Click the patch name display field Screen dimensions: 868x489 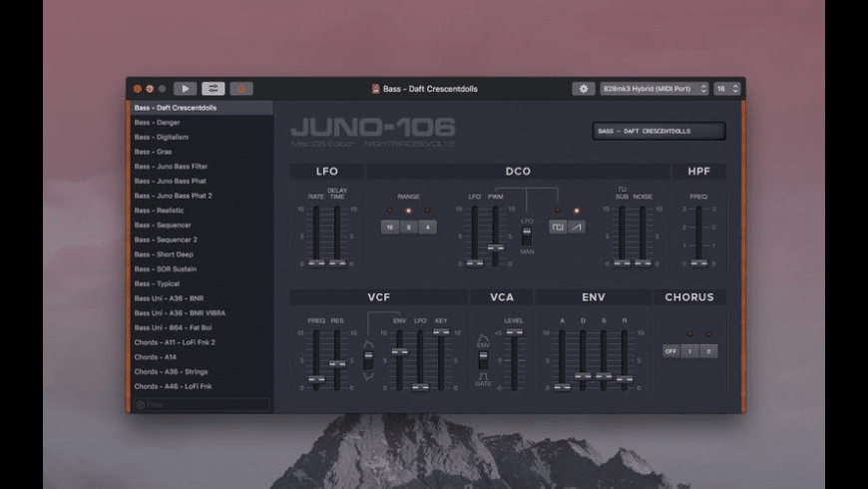pyautogui.click(x=658, y=132)
